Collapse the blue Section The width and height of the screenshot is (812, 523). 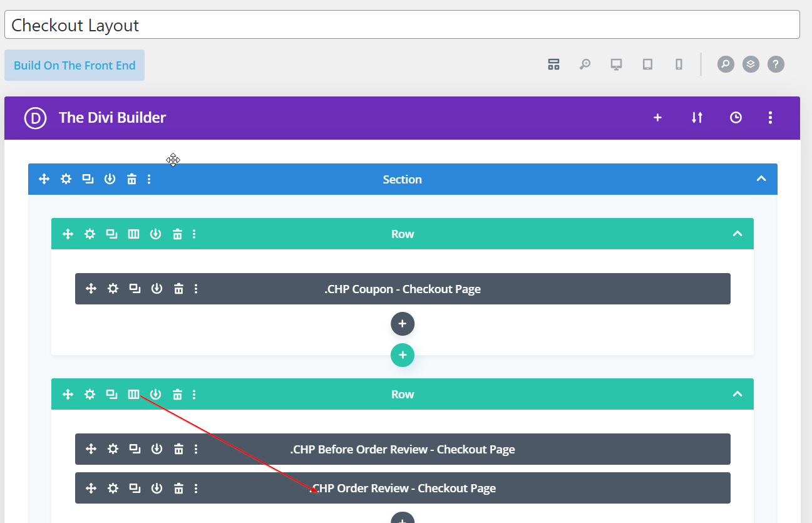tap(761, 179)
